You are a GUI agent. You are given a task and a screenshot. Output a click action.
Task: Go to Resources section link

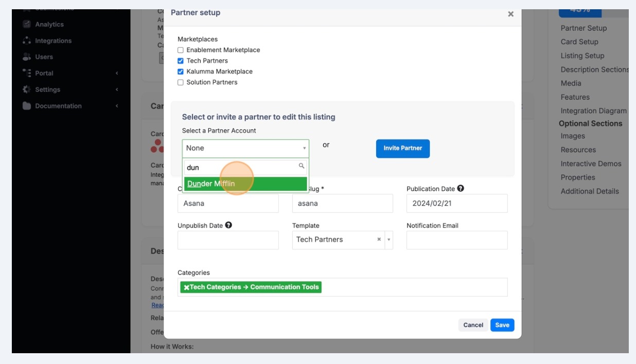point(578,150)
